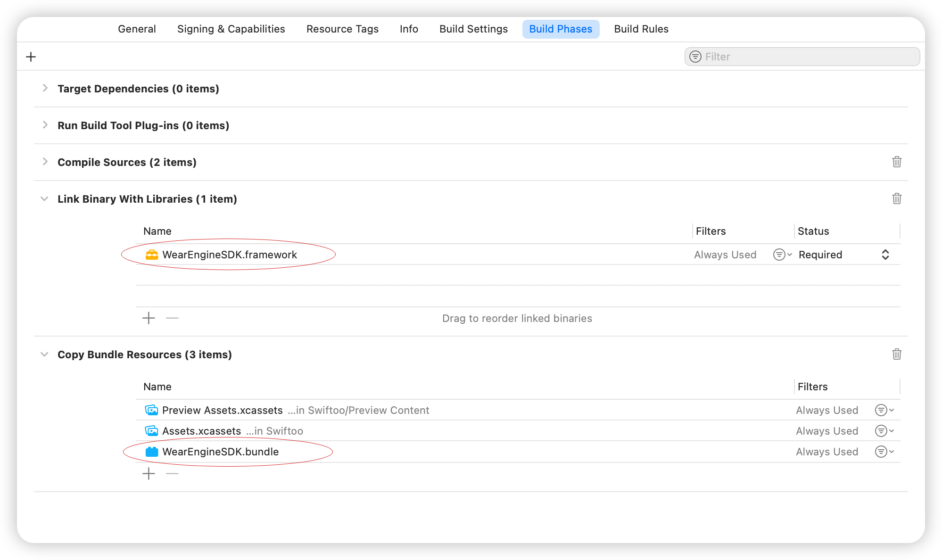Image resolution: width=942 pixels, height=560 pixels.
Task: Collapse the Link Binary With Libraries section
Action: (44, 199)
